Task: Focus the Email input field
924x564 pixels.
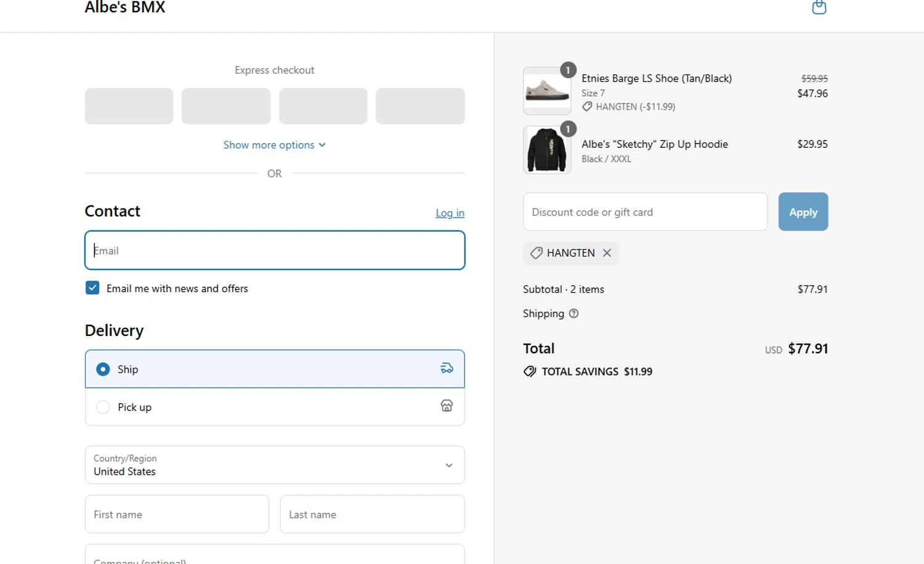Action: pos(275,250)
